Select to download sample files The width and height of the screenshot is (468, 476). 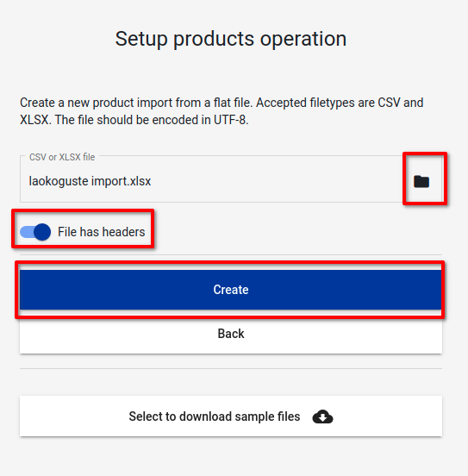point(231,416)
